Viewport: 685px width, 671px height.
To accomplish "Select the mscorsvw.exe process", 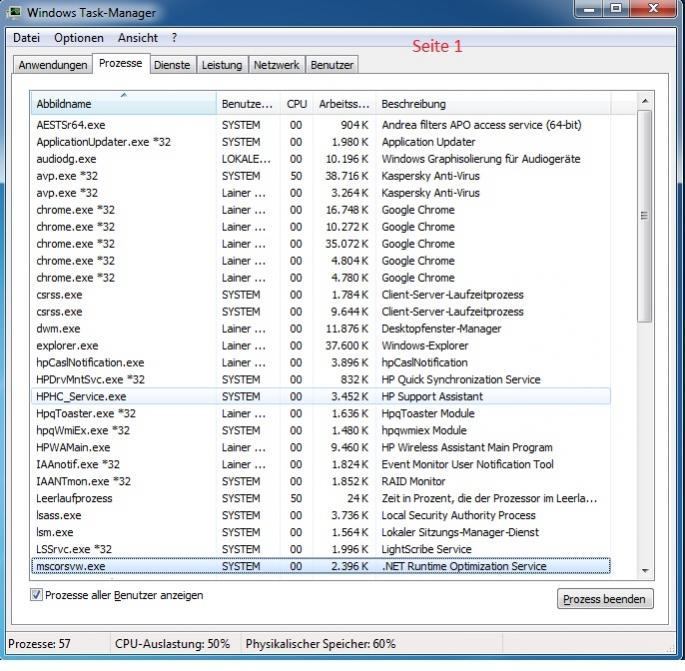I will click(321, 566).
